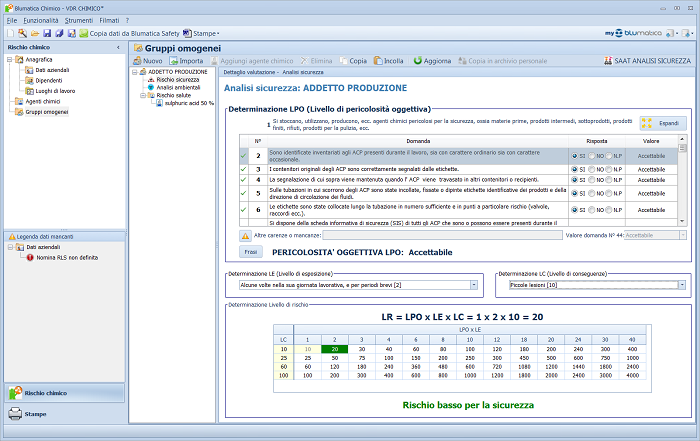Click the New document icon in top toolbar

coord(9,33)
